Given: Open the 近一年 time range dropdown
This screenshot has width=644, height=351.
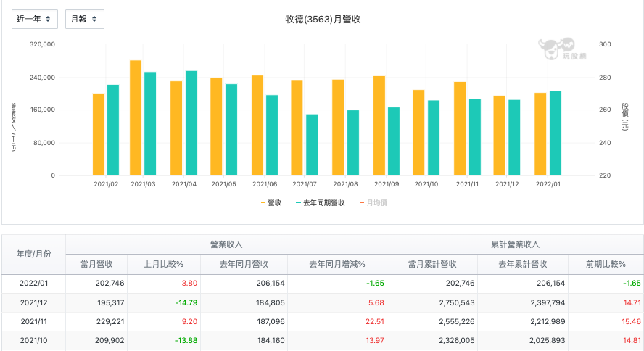Looking at the screenshot, I should [x=35, y=20].
